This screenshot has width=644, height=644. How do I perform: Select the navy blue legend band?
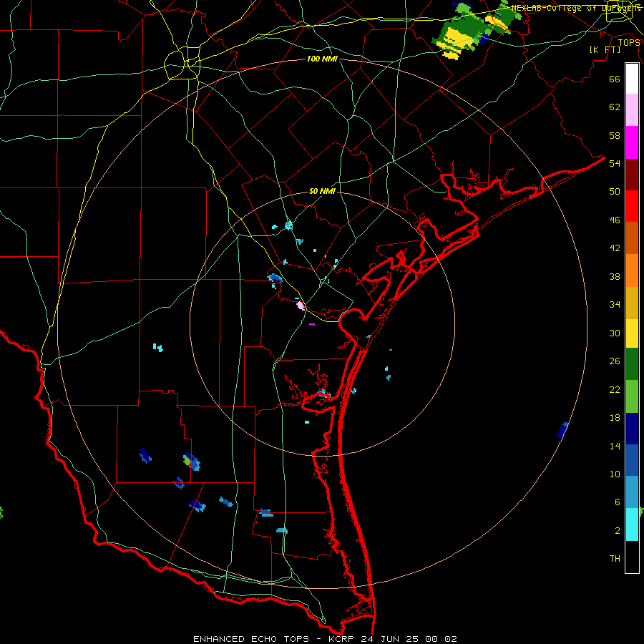click(632, 429)
